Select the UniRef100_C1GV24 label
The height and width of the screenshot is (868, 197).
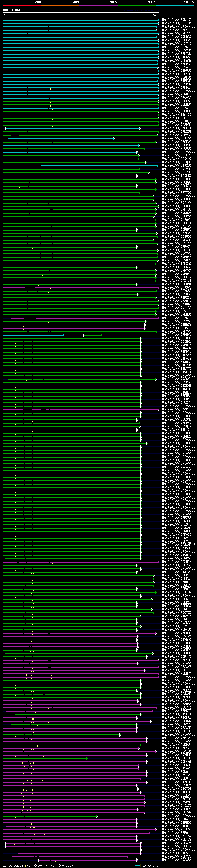pos(177,725)
